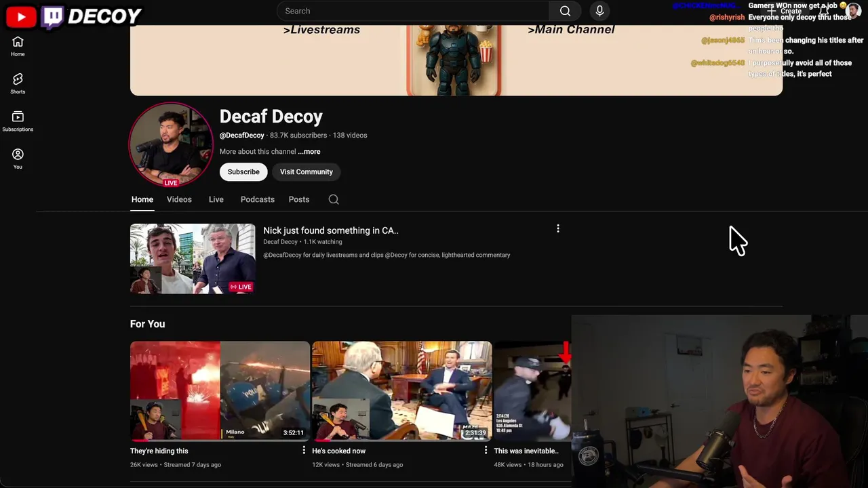Click the >Livestreams banner link
Image resolution: width=868 pixels, height=488 pixels.
click(x=321, y=30)
